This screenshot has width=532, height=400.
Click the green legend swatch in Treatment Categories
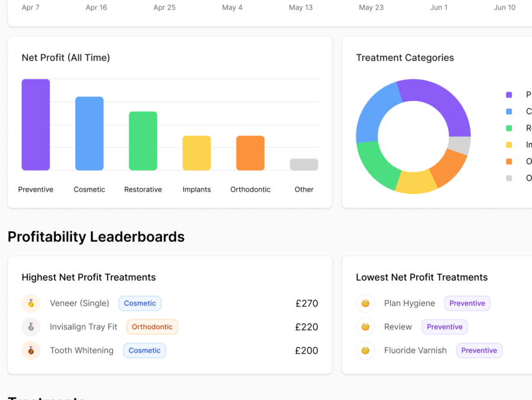point(509,128)
